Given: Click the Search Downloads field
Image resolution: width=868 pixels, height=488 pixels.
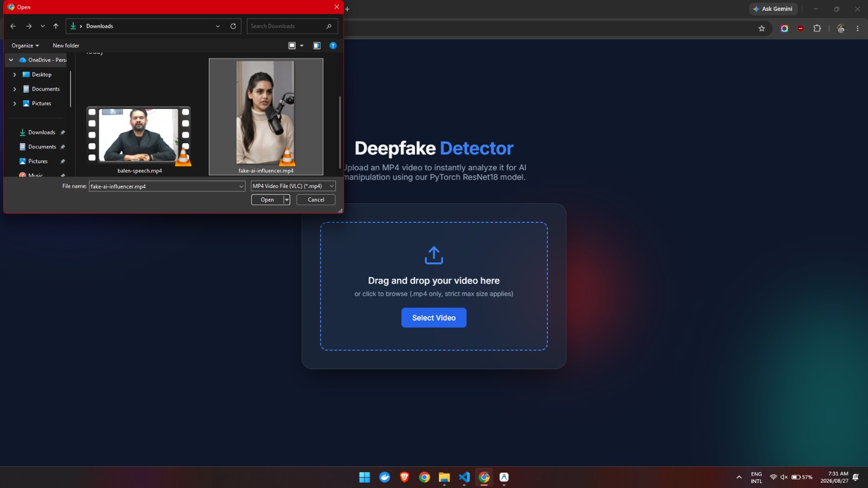Looking at the screenshot, I should pyautogui.click(x=292, y=26).
